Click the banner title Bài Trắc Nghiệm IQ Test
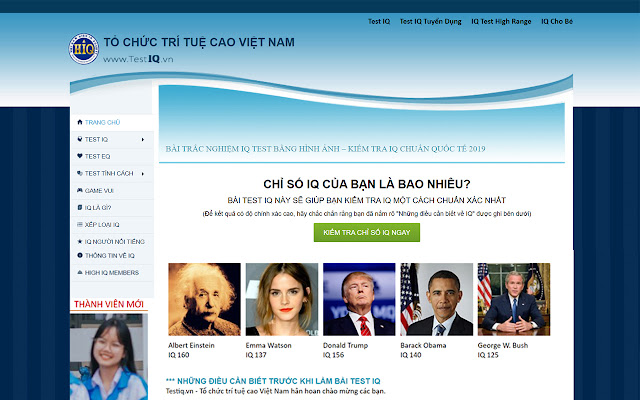 [325, 149]
